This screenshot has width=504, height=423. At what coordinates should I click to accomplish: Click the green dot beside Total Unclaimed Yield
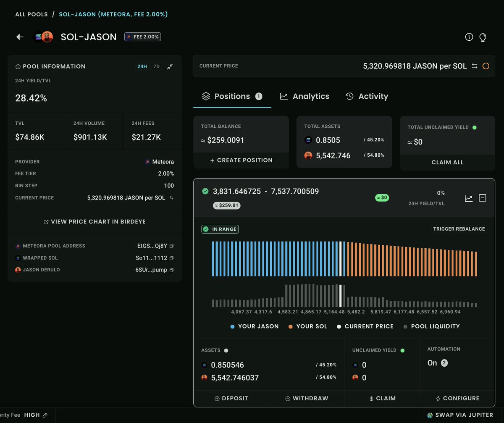475,127
